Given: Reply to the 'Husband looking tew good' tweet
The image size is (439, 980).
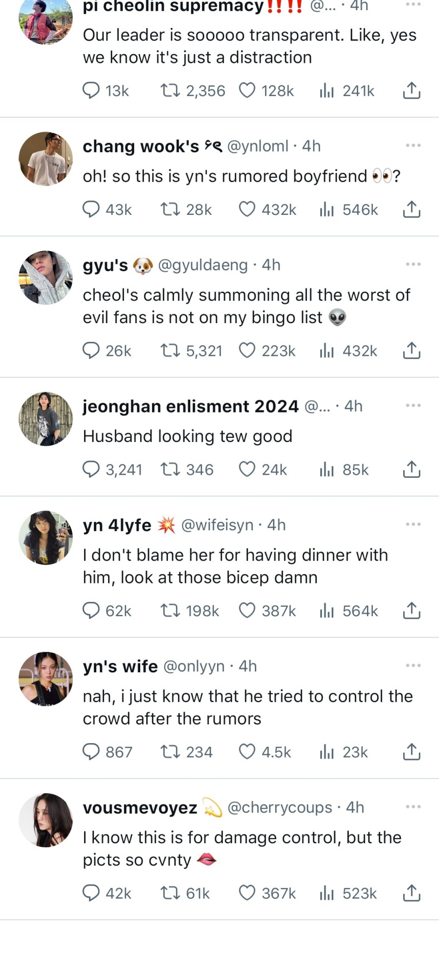Looking at the screenshot, I should click(91, 469).
